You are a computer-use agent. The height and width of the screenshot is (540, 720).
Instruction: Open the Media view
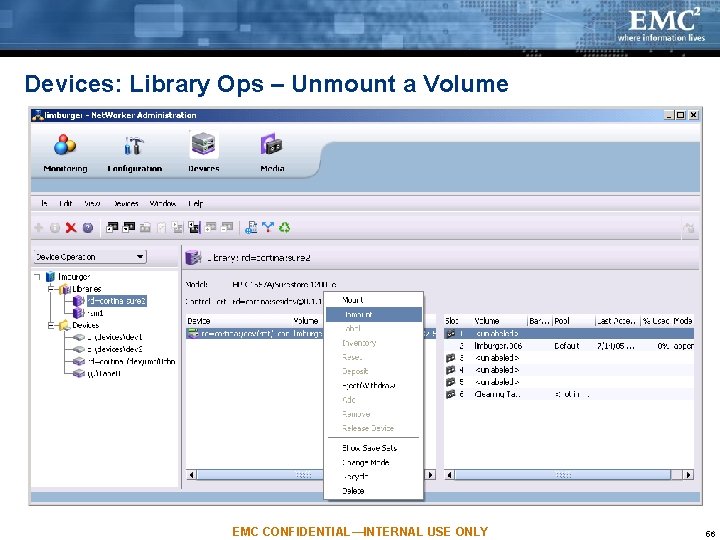point(272,154)
